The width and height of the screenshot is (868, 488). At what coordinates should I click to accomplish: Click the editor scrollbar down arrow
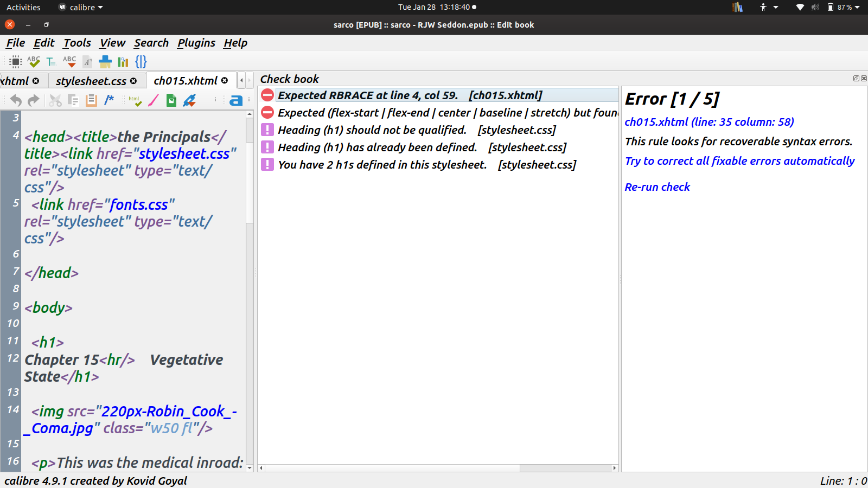pos(250,467)
